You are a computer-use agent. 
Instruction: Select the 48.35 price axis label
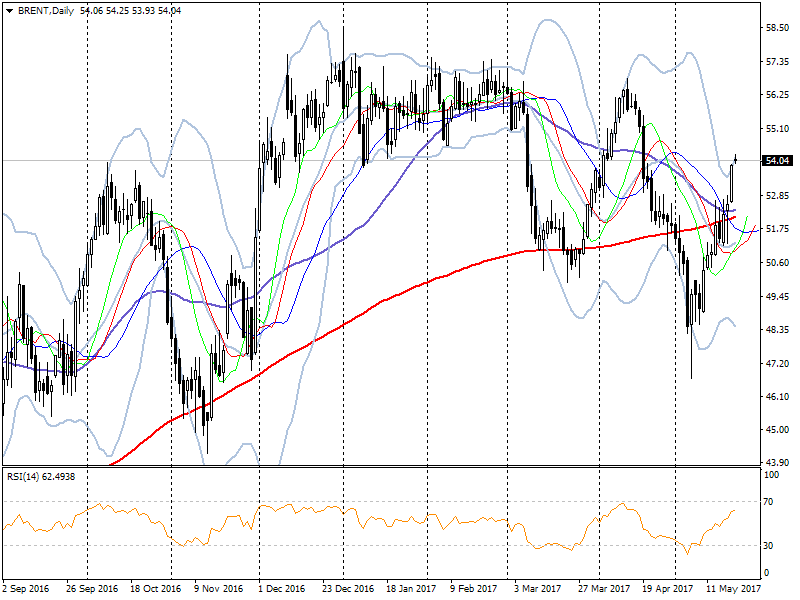click(777, 330)
